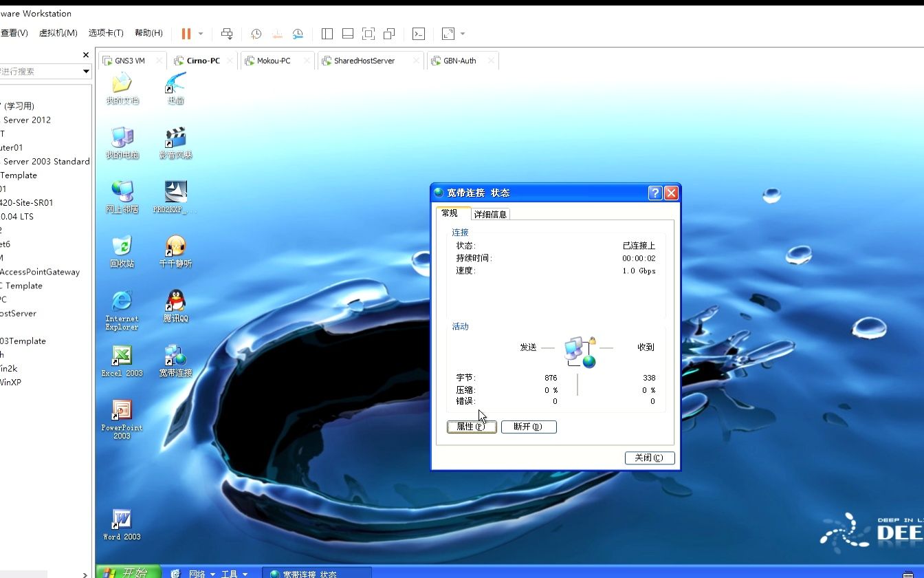This screenshot has height=578, width=924.
Task: Click the 我的文档 desktop icon
Action: tap(122, 89)
